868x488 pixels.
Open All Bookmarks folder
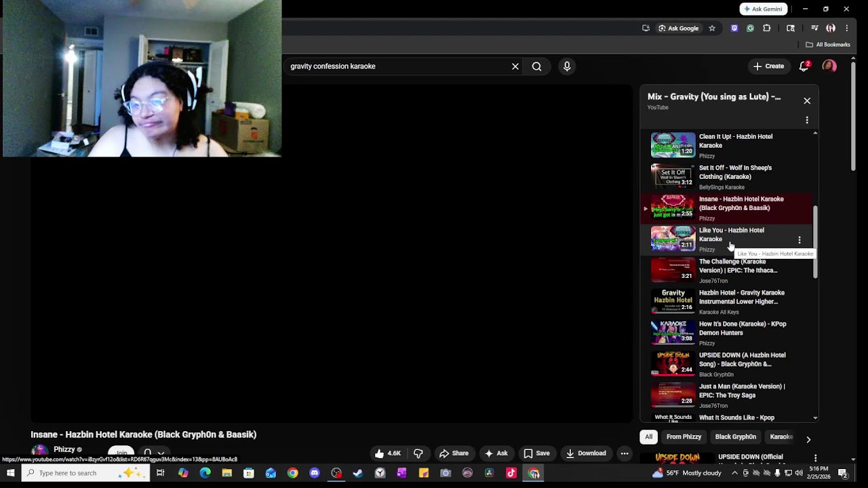828,45
